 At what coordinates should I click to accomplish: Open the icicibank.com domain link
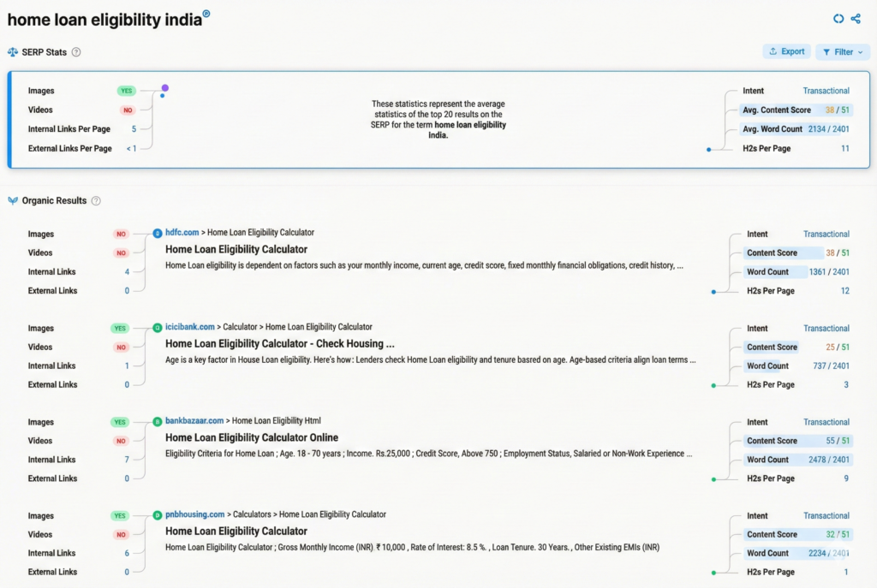(x=189, y=327)
